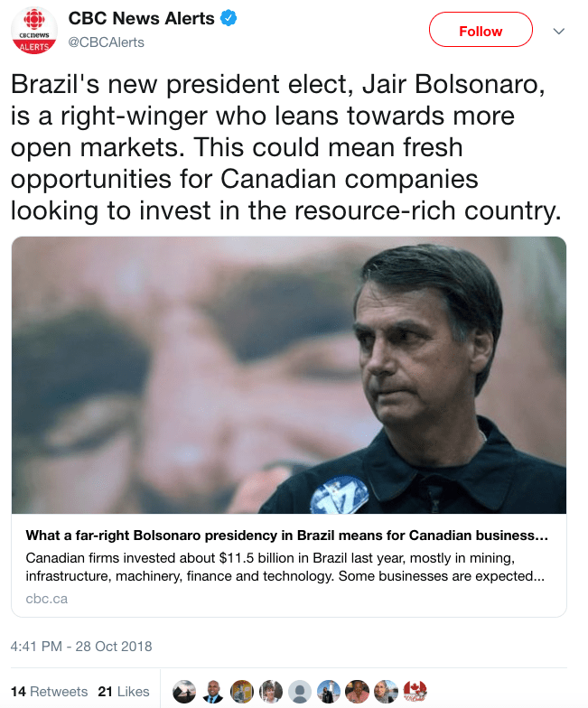
Task: Click the suit and tie liker avatar
Action: [x=213, y=691]
